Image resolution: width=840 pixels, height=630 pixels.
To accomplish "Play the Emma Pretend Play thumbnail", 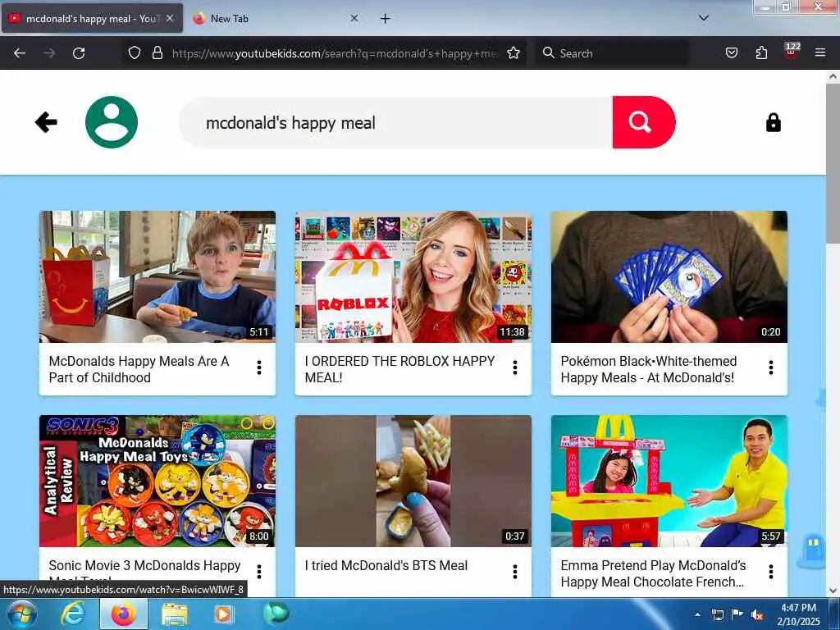I will tap(669, 481).
